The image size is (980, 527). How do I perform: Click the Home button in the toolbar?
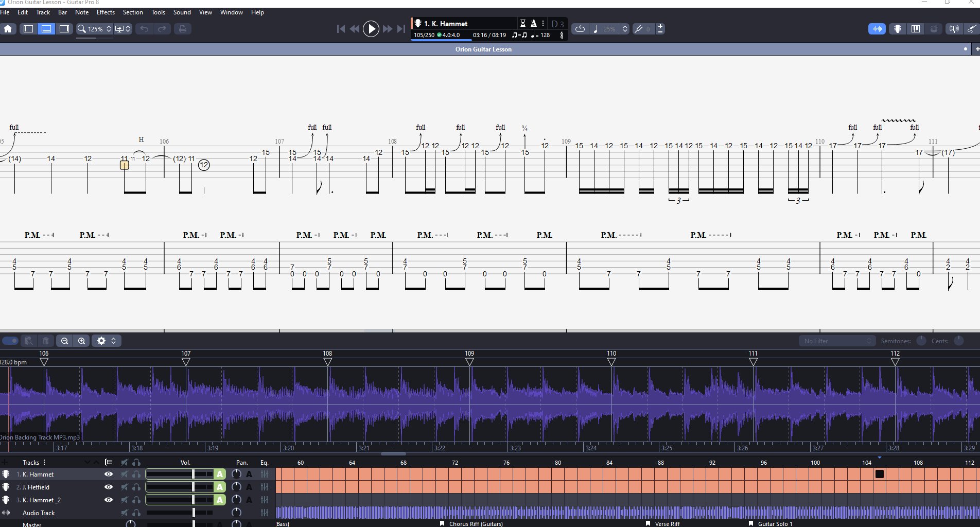pyautogui.click(x=8, y=29)
